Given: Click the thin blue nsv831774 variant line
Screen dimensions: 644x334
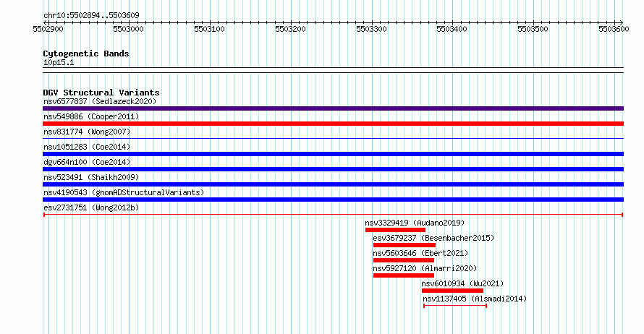Looking at the screenshot, I should [x=333, y=139].
